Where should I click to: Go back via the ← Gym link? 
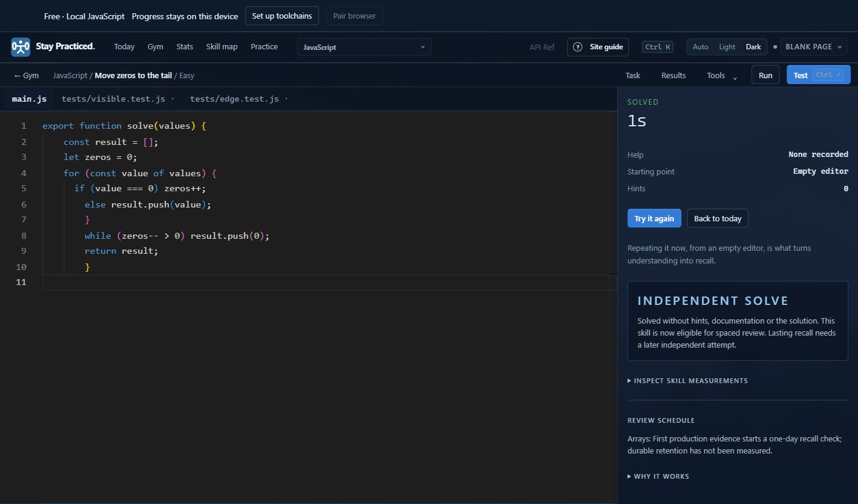click(x=26, y=75)
